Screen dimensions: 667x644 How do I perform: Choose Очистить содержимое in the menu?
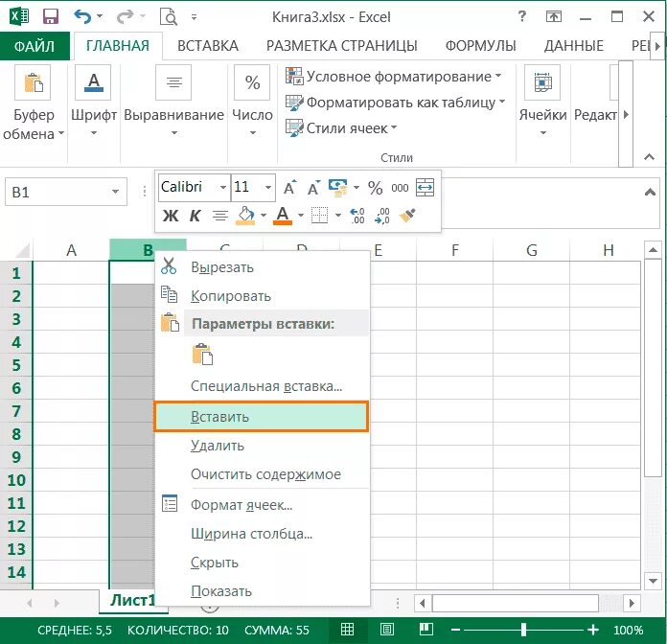pos(262,473)
